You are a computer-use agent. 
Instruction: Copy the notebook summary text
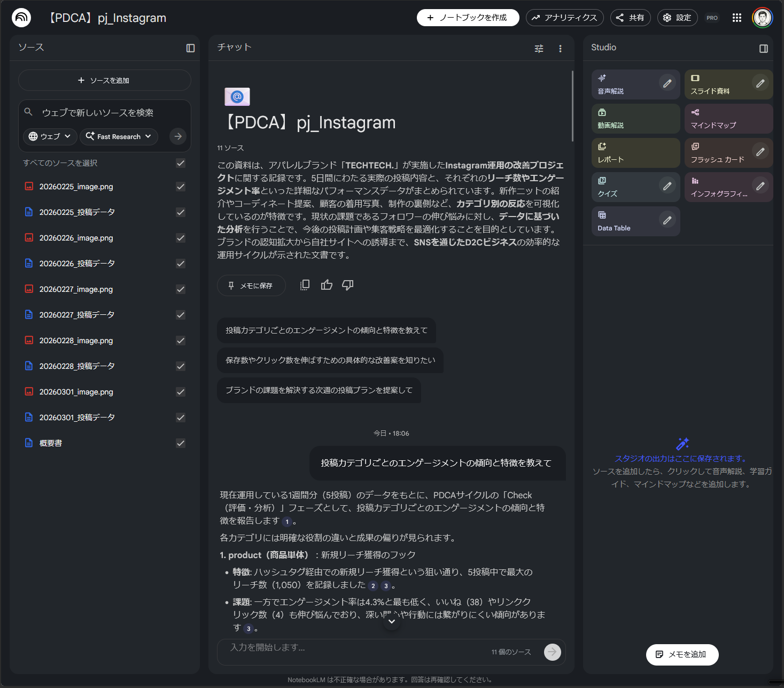coord(305,285)
